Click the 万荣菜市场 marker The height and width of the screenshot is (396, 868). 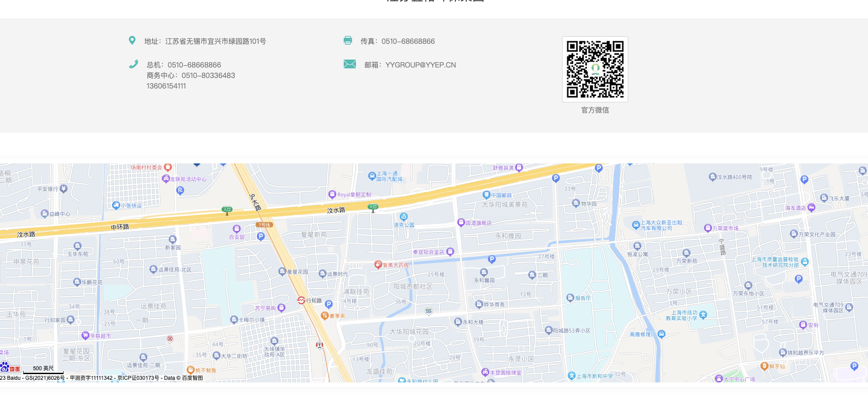click(708, 228)
